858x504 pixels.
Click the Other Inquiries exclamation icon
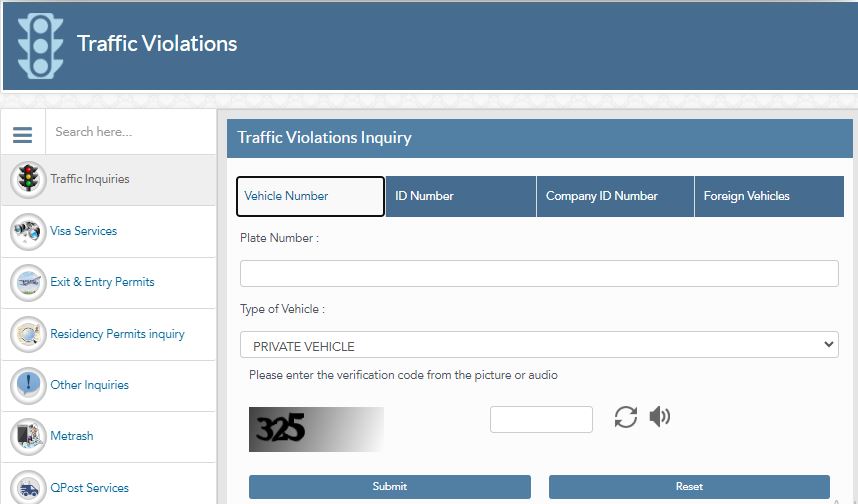point(28,385)
